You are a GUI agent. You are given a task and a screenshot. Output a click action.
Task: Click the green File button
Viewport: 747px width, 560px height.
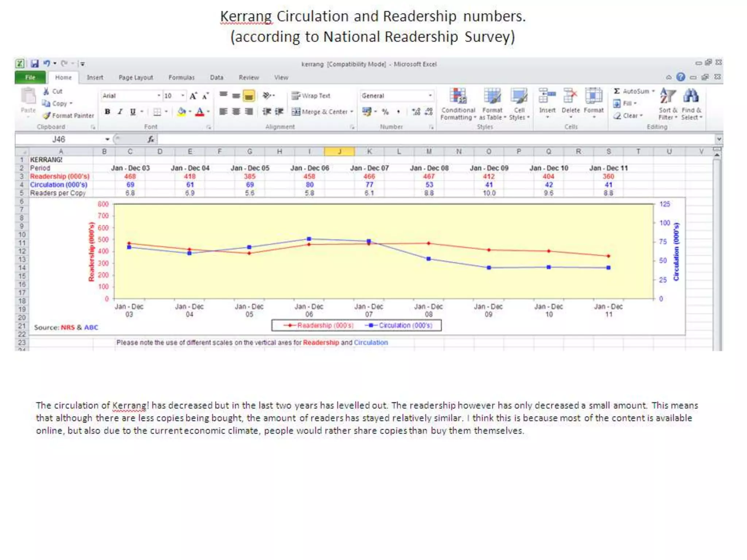click(x=30, y=78)
